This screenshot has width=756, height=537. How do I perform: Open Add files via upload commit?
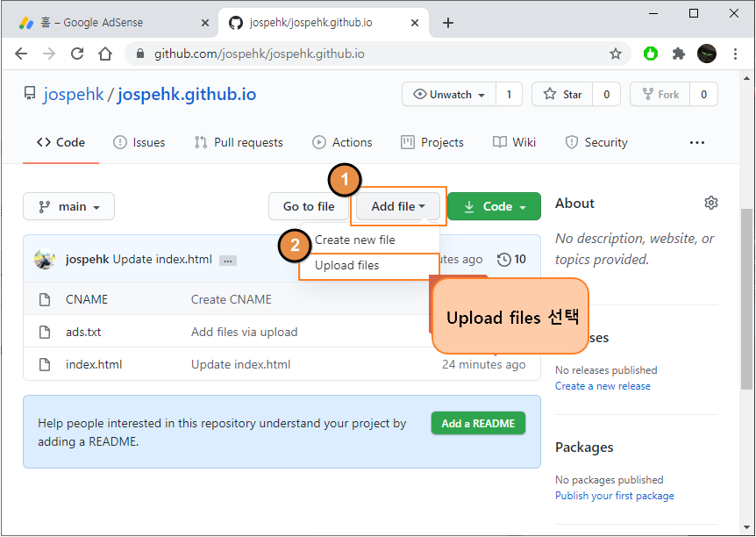point(245,332)
